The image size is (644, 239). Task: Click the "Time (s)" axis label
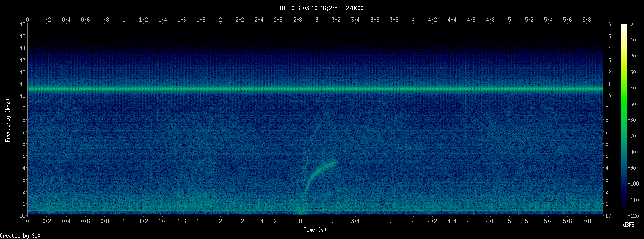point(315,230)
